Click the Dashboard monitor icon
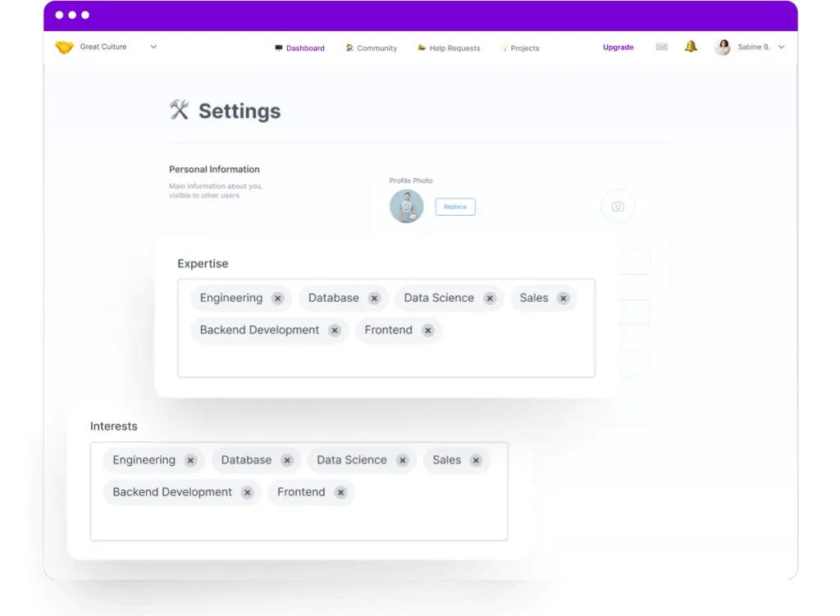Image resolution: width=840 pixels, height=616 pixels. coord(279,48)
